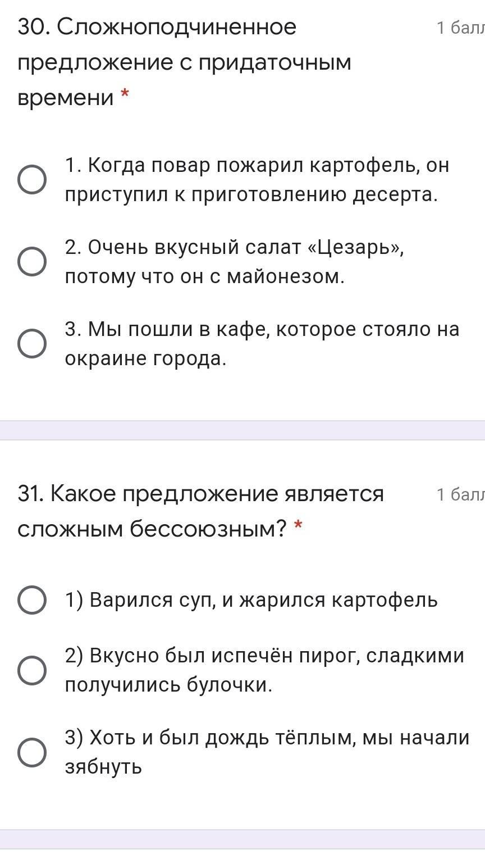Click question 31 title «Какое предложение является сложным бессоюзным?»
485x868 pixels.
pos(201,511)
